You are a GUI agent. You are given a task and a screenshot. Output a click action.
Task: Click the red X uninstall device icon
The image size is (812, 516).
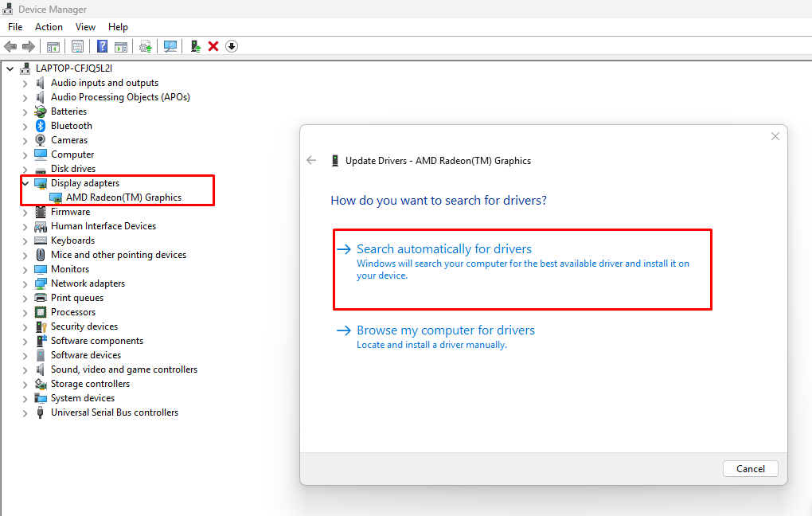click(x=213, y=46)
